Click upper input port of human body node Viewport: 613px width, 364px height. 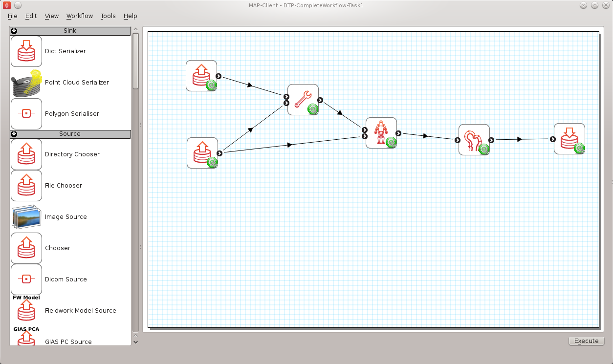365,130
